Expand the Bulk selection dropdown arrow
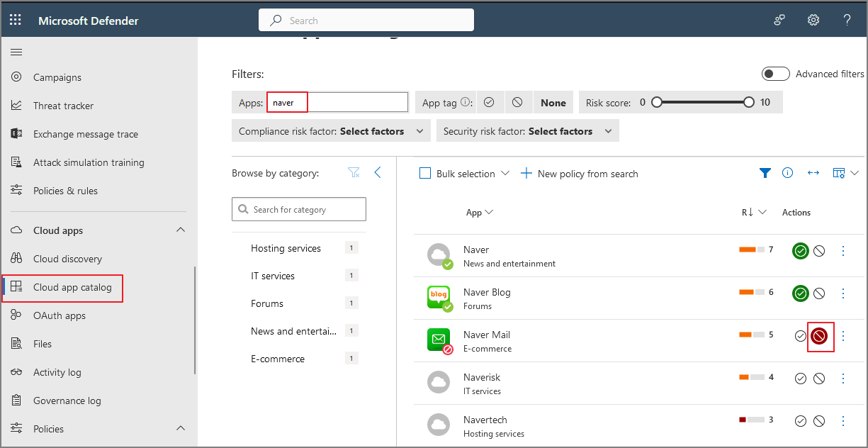This screenshot has width=868, height=448. pos(505,173)
